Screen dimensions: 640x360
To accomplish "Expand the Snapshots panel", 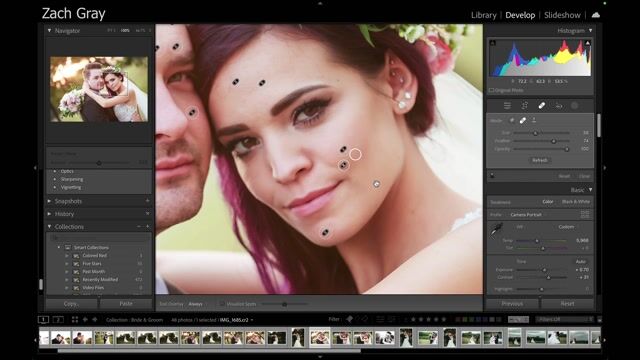I will pos(49,201).
